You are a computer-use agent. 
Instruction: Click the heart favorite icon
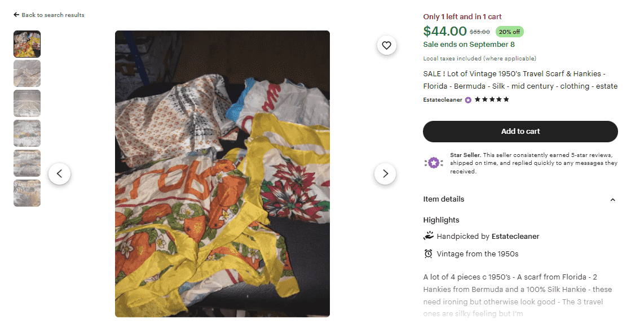click(386, 45)
